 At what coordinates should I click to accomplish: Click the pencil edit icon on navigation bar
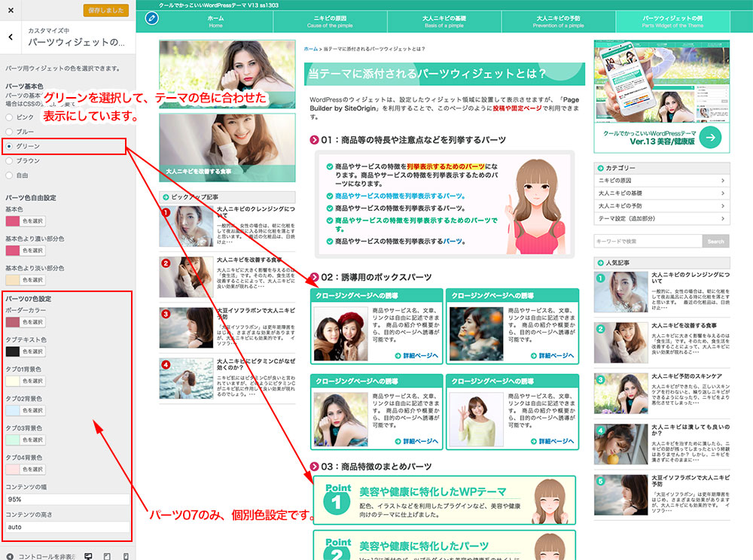152,18
